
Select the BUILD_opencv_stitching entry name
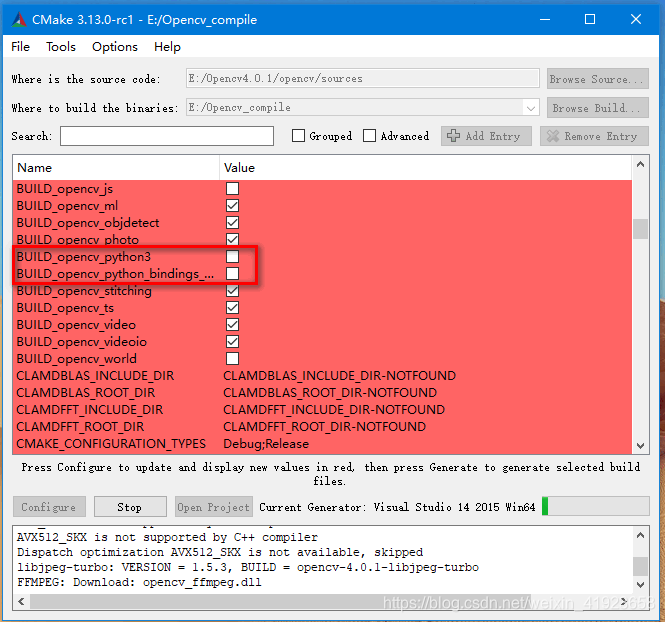tap(84, 291)
